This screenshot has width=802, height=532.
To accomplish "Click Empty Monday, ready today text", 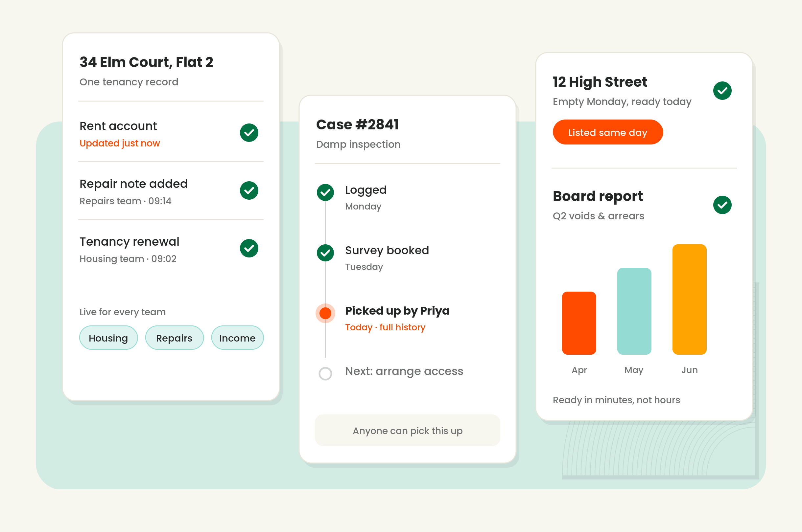I will coord(622,101).
